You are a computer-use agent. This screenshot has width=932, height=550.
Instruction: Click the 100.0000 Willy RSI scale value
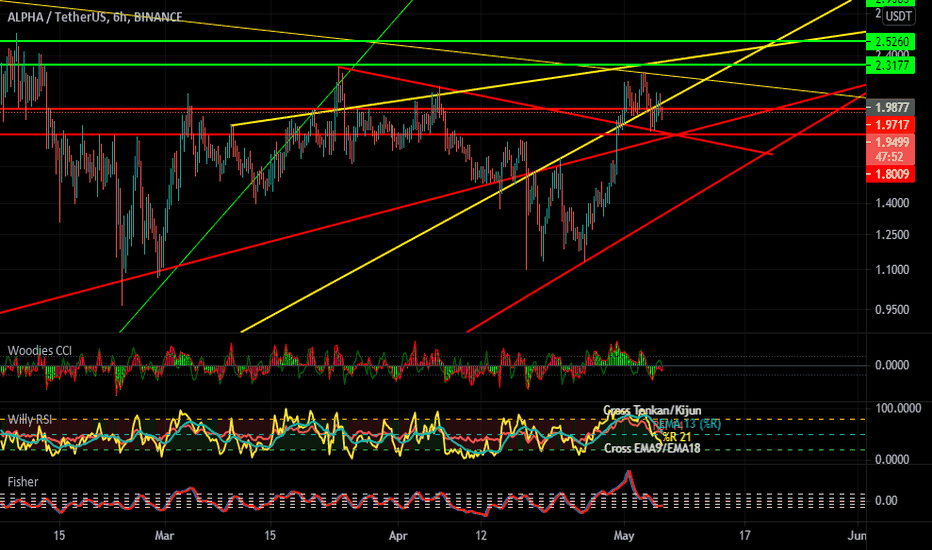898,408
